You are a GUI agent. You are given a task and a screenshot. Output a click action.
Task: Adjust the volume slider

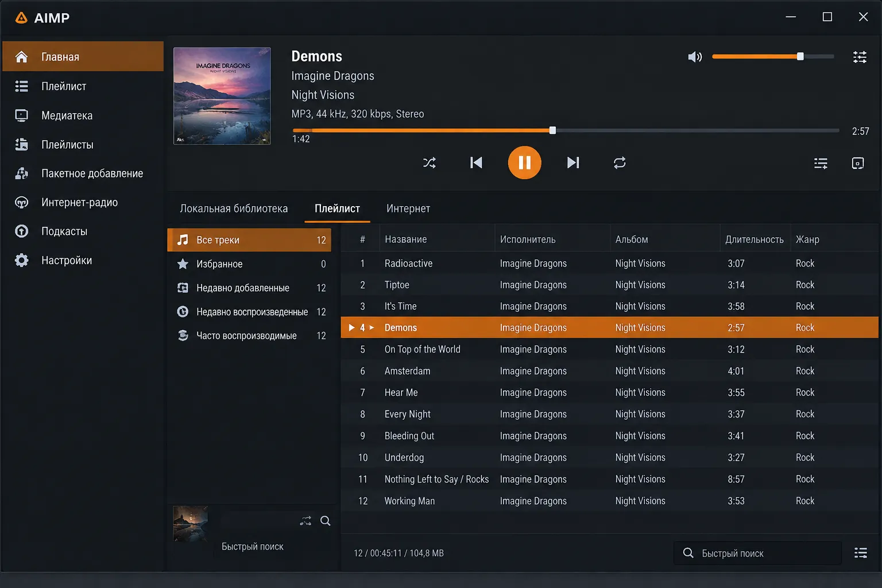click(773, 57)
